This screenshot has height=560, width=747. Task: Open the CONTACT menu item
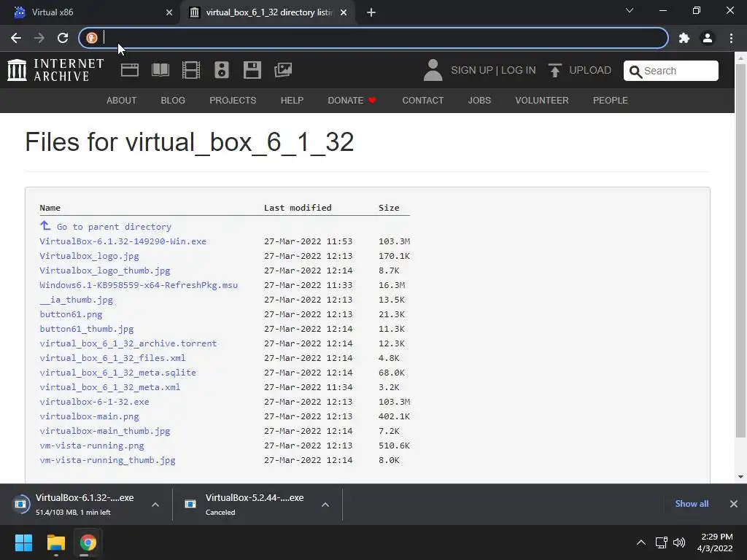pyautogui.click(x=423, y=101)
